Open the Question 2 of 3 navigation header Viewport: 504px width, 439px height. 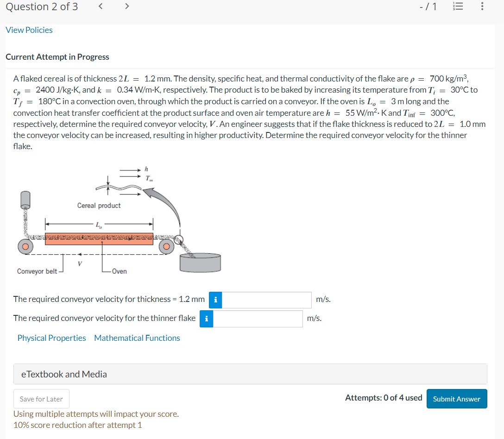(x=41, y=6)
